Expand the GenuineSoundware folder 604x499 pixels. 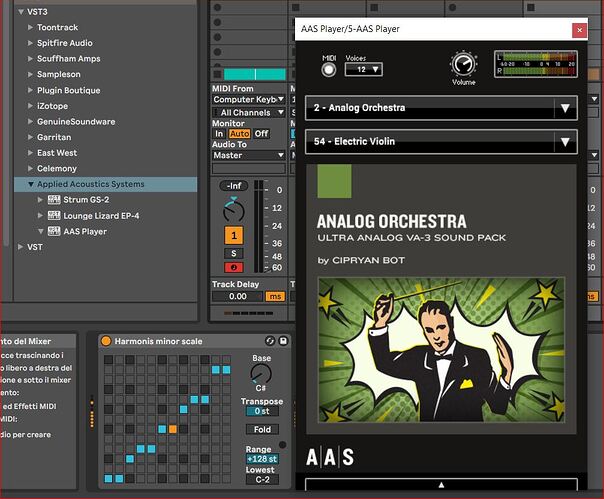30,121
